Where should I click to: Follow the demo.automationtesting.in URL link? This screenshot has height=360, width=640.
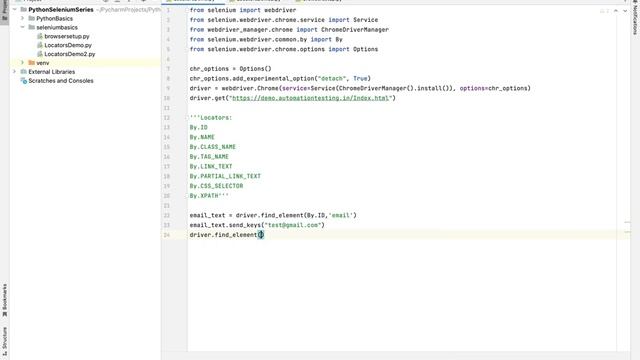pos(311,98)
